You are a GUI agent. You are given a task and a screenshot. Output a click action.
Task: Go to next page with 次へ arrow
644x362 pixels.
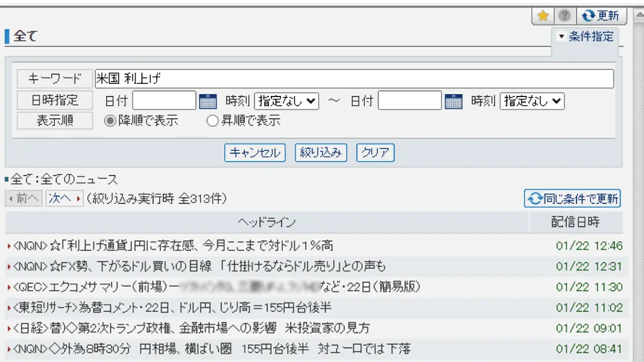65,198
